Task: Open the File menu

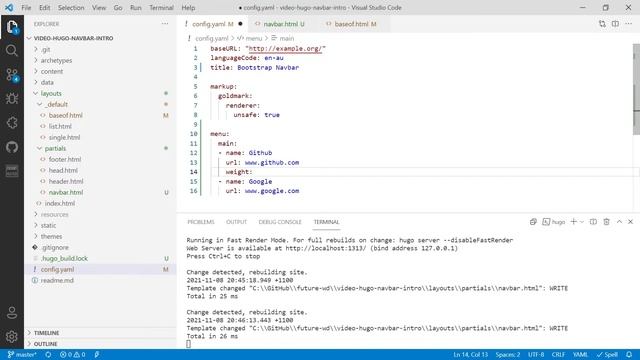Action: point(26,8)
